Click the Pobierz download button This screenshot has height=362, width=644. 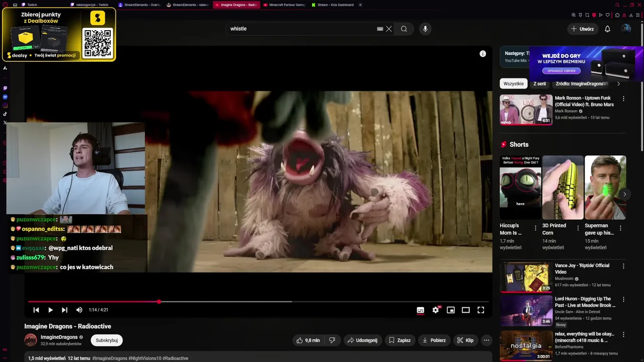434,340
